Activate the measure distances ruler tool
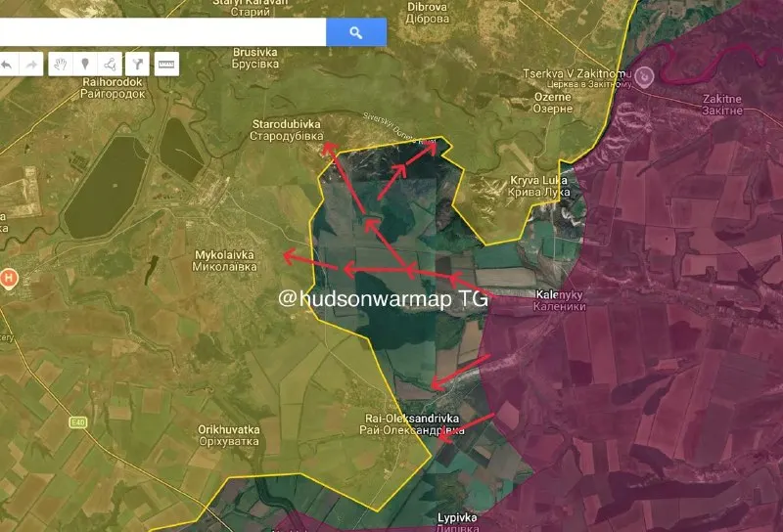 [x=166, y=65]
